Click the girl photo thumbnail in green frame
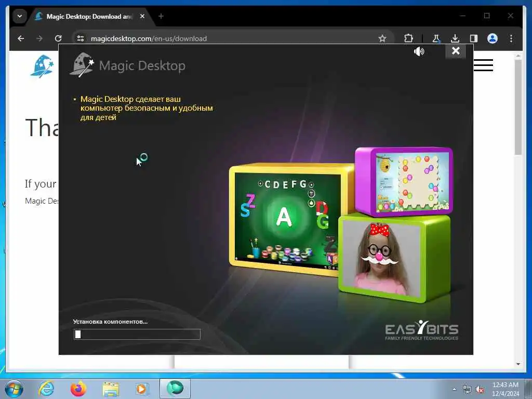 click(395, 259)
